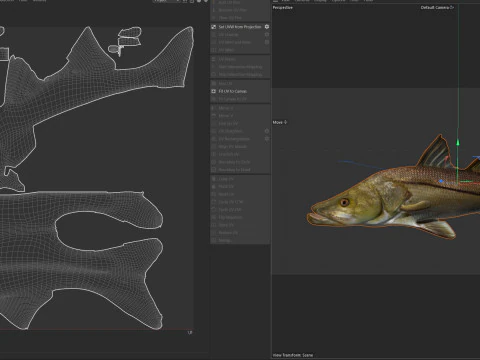Select the UV Unwrap command
The height and width of the screenshot is (360, 480).
pos(225,34)
